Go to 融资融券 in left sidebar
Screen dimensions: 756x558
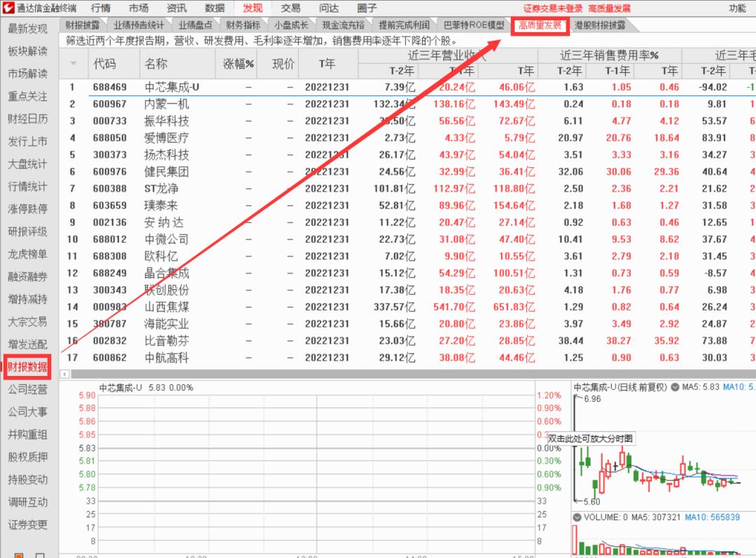(x=28, y=277)
